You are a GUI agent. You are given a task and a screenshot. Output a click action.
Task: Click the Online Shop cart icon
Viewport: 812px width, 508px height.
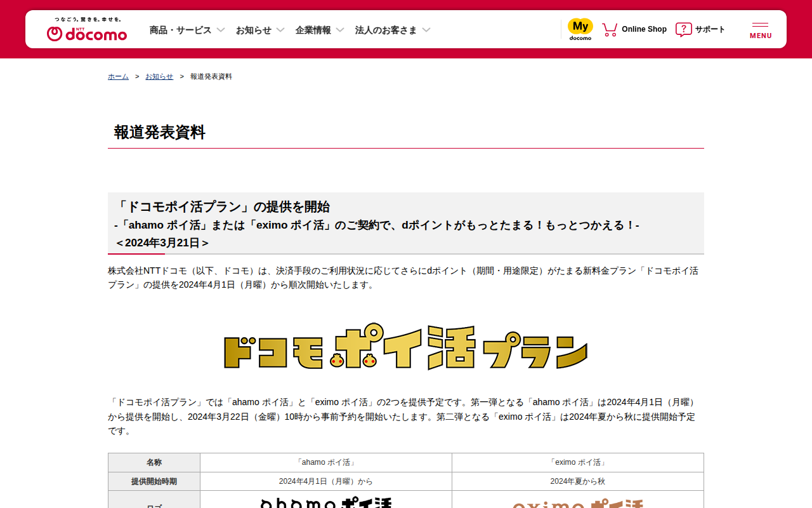(610, 29)
